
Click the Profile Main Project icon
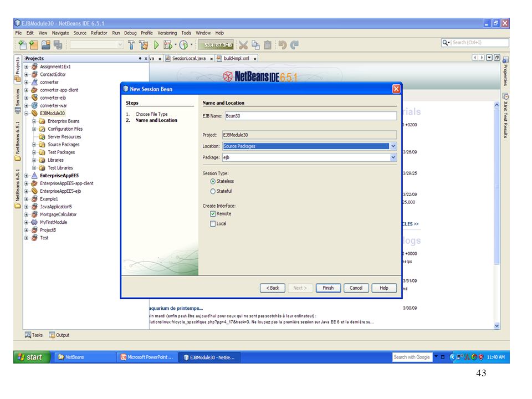pyautogui.click(x=183, y=45)
